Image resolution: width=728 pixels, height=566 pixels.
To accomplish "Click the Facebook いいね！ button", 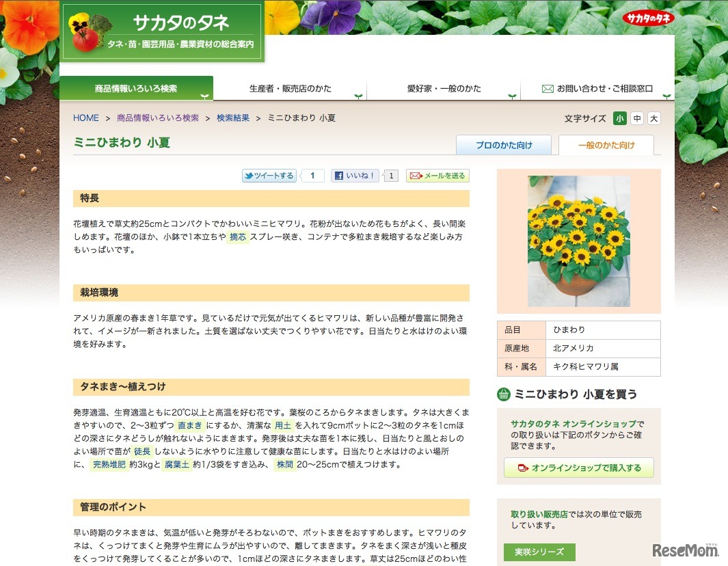I will [355, 176].
